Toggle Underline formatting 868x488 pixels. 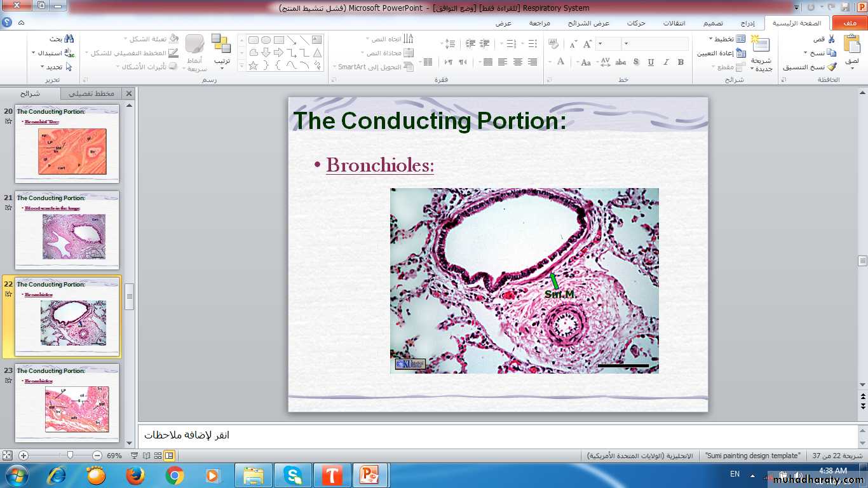[651, 62]
